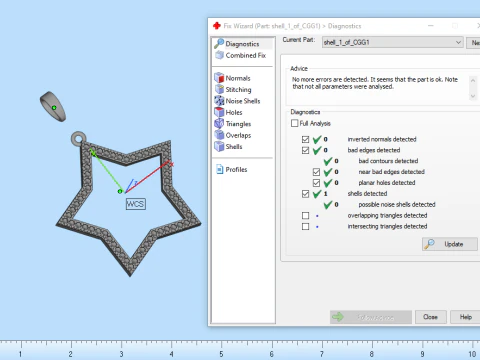480x360 pixels.
Task: Enable overlapping triangles detected checkbox
Action: pyautogui.click(x=305, y=216)
